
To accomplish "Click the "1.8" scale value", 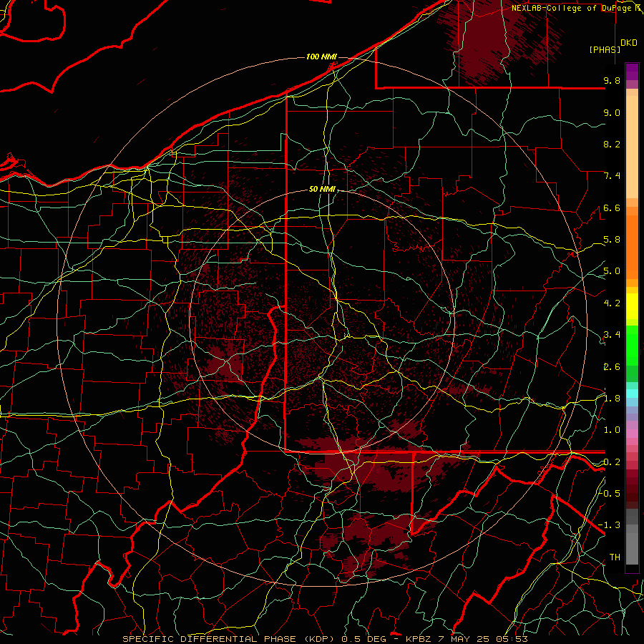I will coord(612,399).
